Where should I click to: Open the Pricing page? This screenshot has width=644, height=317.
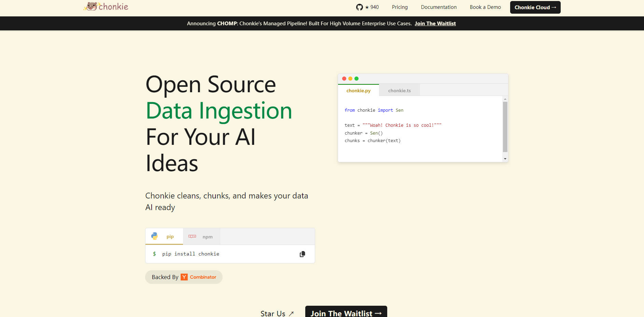coord(400,7)
